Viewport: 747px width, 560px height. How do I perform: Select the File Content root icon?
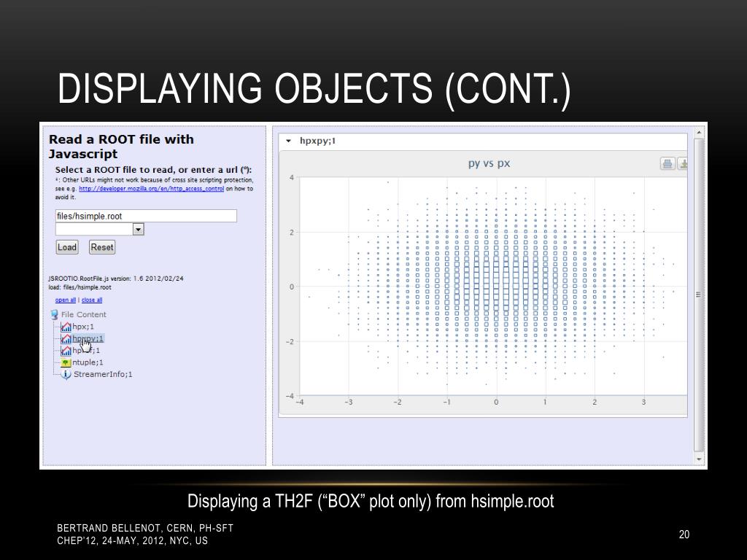(x=54, y=314)
